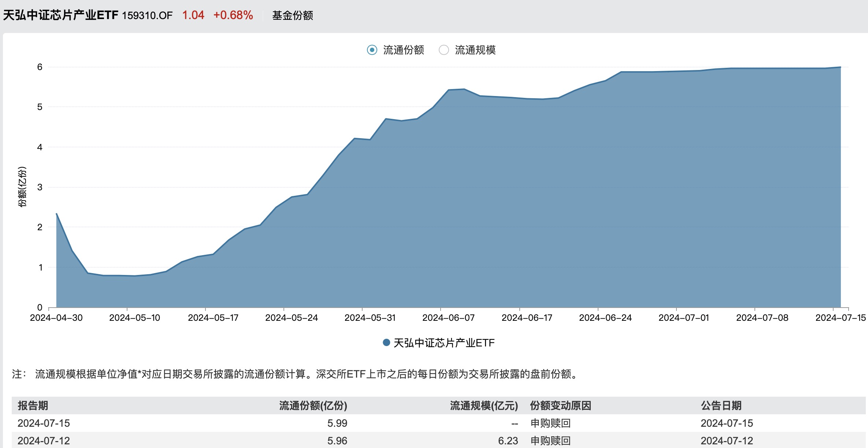The width and height of the screenshot is (868, 448).
Task: Click the fund title 天弘中证芯片产业ETF
Action: pyautogui.click(x=61, y=15)
